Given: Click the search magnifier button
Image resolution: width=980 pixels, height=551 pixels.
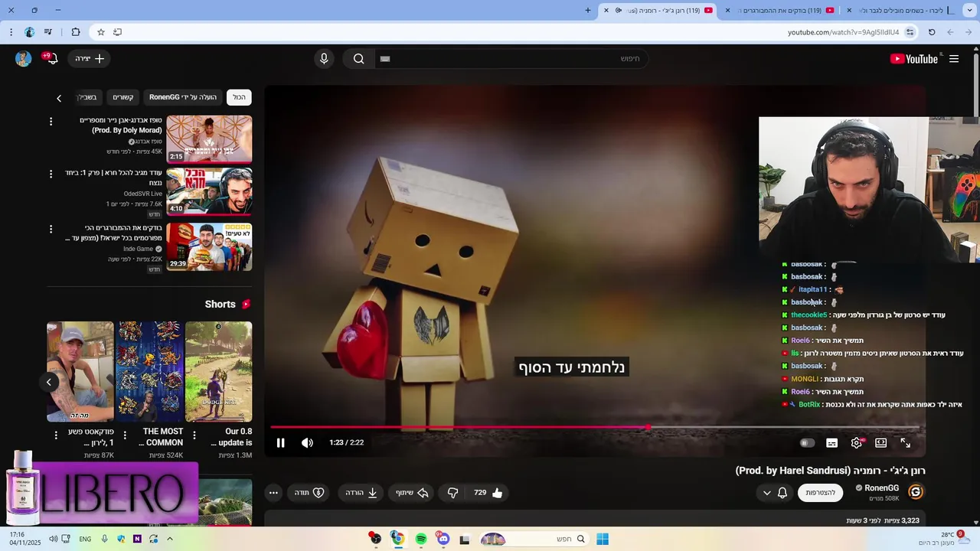Looking at the screenshot, I should [358, 59].
